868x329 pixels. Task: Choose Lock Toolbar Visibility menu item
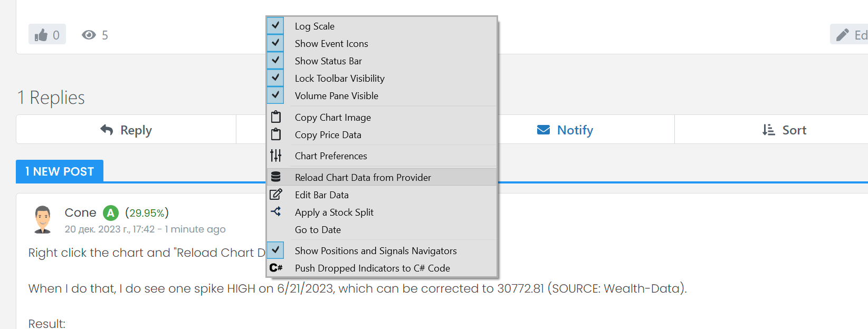[339, 79]
